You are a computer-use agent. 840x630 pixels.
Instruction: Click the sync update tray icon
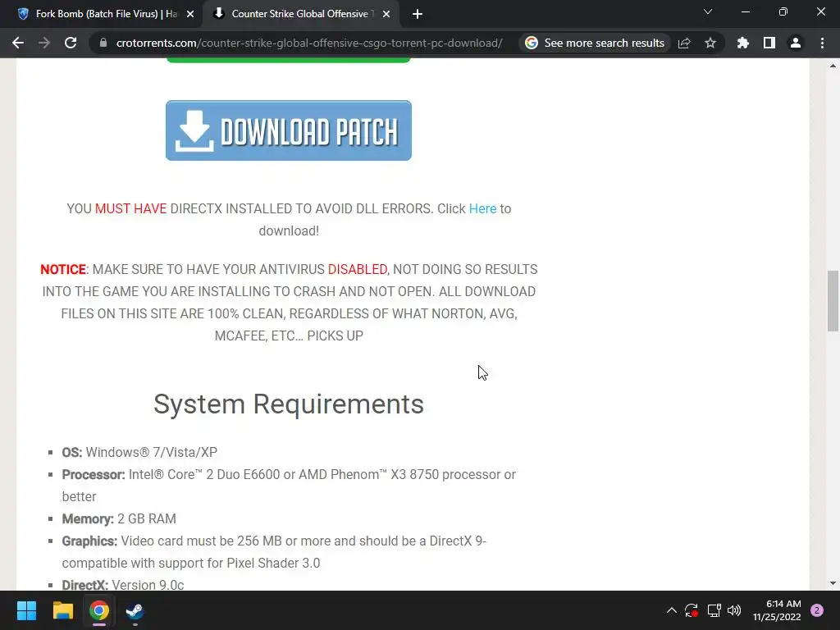(691, 610)
